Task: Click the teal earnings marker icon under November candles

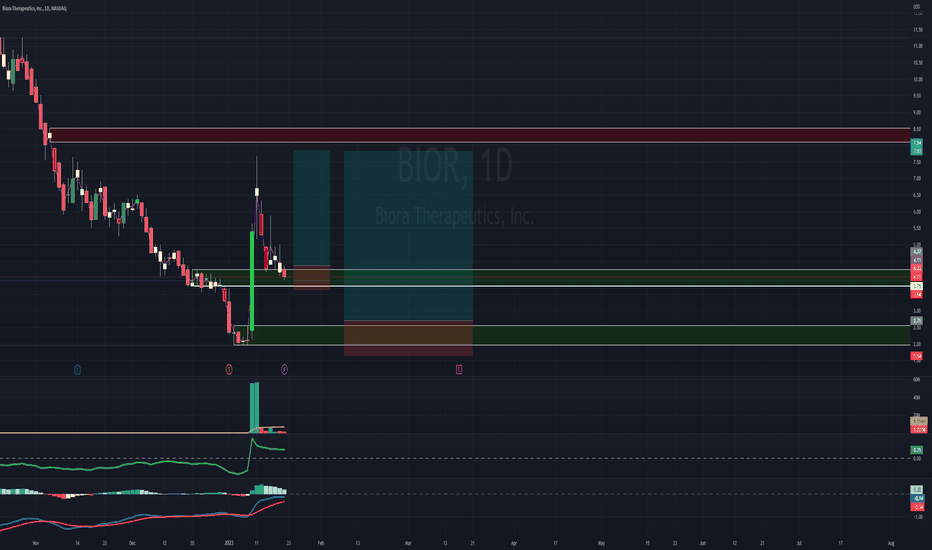Action: pyautogui.click(x=77, y=369)
